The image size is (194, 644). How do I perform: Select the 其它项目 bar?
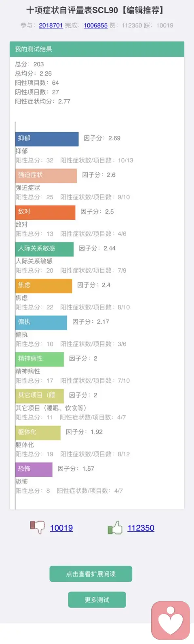click(x=40, y=396)
